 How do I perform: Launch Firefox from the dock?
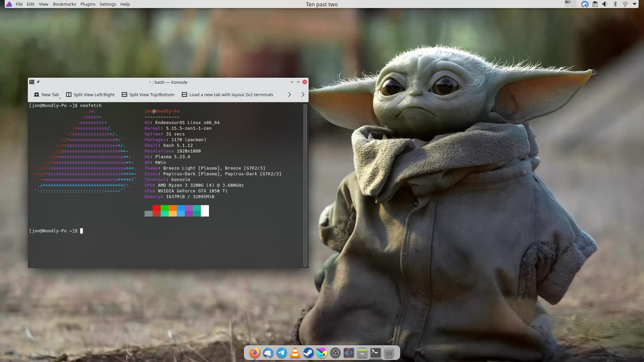click(x=255, y=353)
